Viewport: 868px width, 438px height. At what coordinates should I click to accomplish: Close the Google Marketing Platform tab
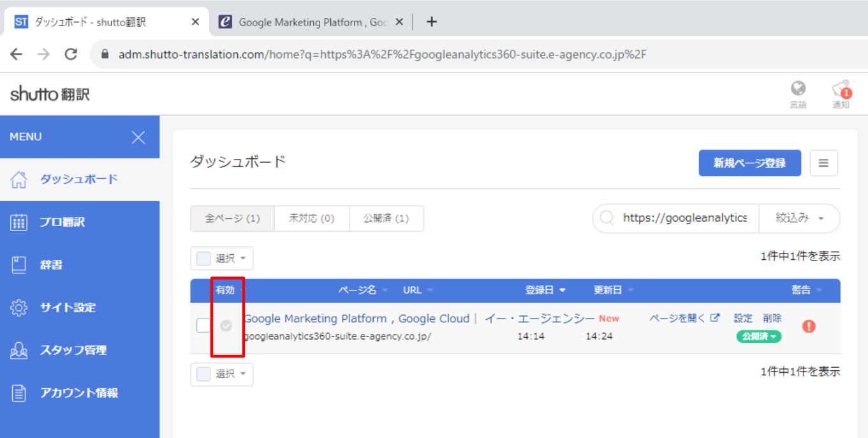point(399,22)
